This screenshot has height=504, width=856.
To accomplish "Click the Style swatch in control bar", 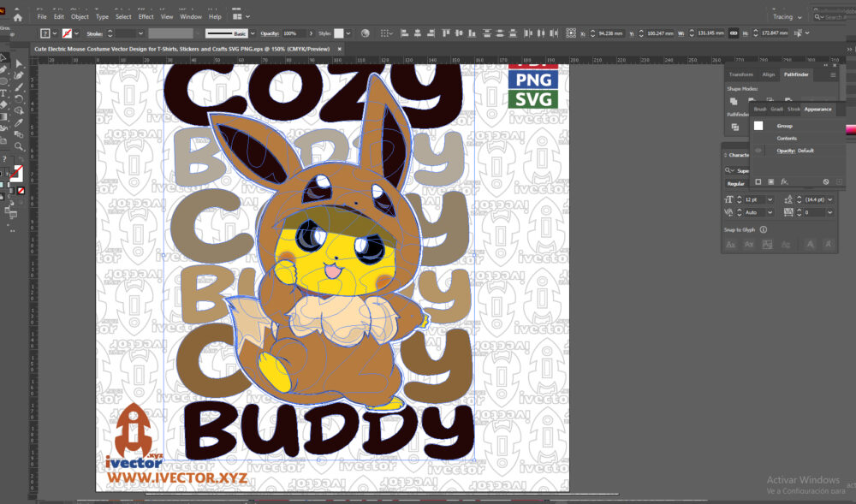I will pos(339,33).
